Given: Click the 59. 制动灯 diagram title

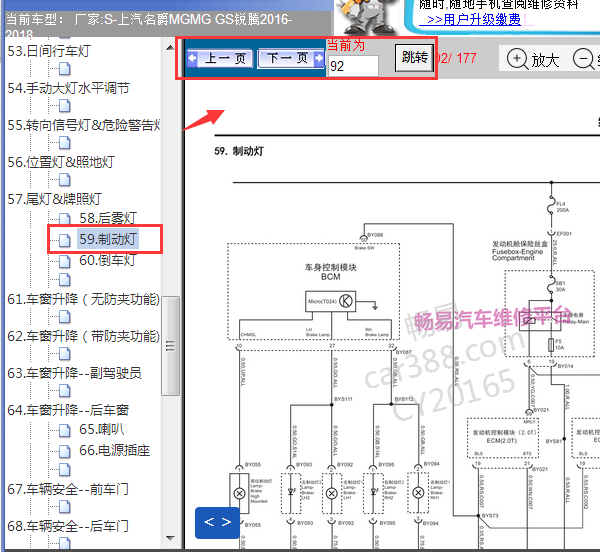Looking at the screenshot, I should pos(239,151).
